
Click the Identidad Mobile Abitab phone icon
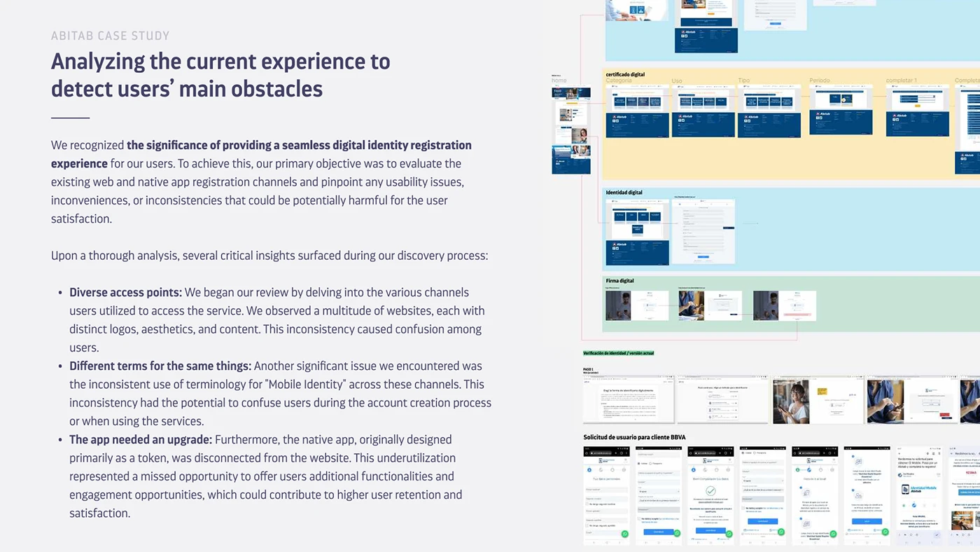[906, 490]
